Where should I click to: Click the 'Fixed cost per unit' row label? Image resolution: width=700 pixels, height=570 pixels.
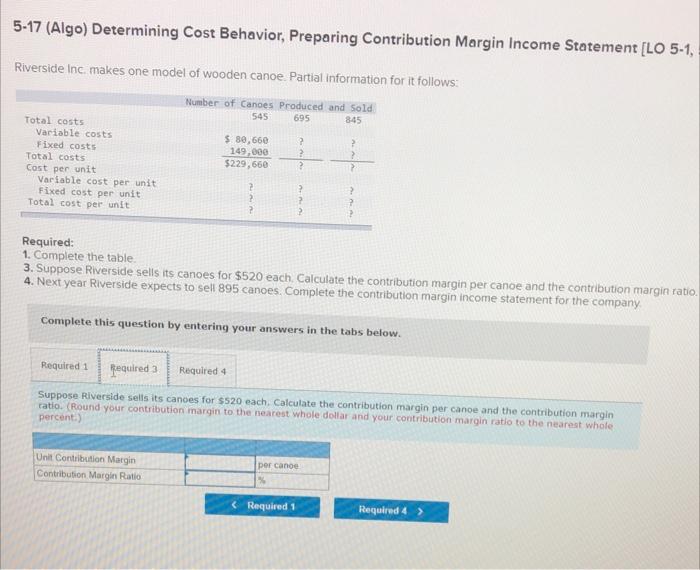[x=89, y=192]
